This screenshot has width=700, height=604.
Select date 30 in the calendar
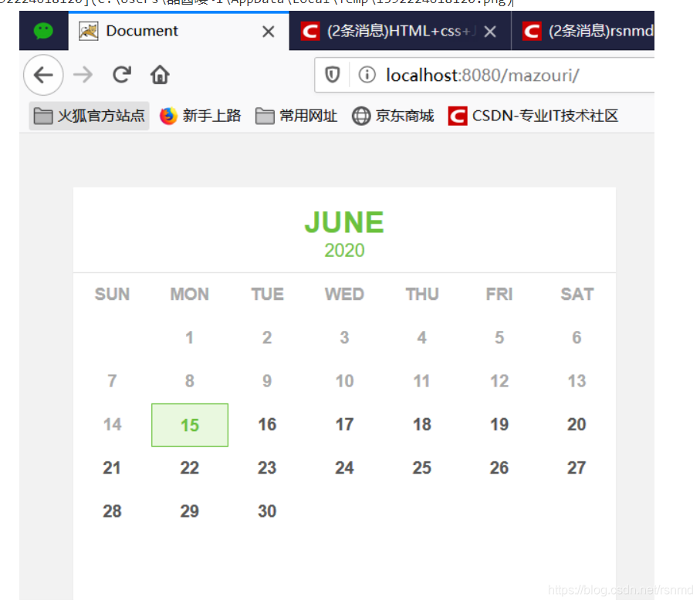click(267, 511)
